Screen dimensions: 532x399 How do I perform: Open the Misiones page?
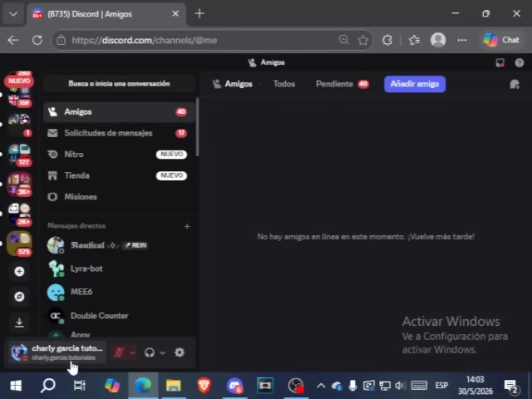pos(119,197)
